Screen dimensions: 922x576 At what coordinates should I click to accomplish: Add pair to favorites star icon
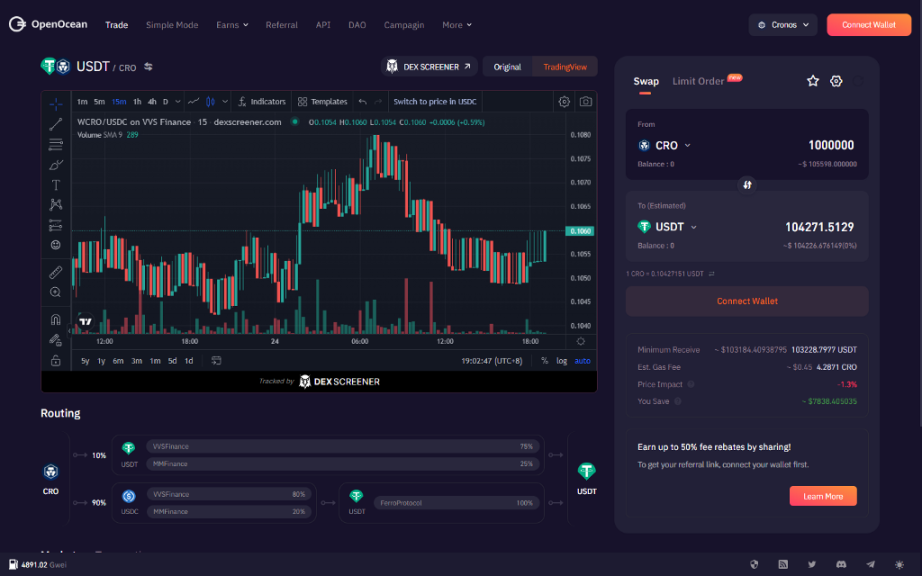click(813, 81)
